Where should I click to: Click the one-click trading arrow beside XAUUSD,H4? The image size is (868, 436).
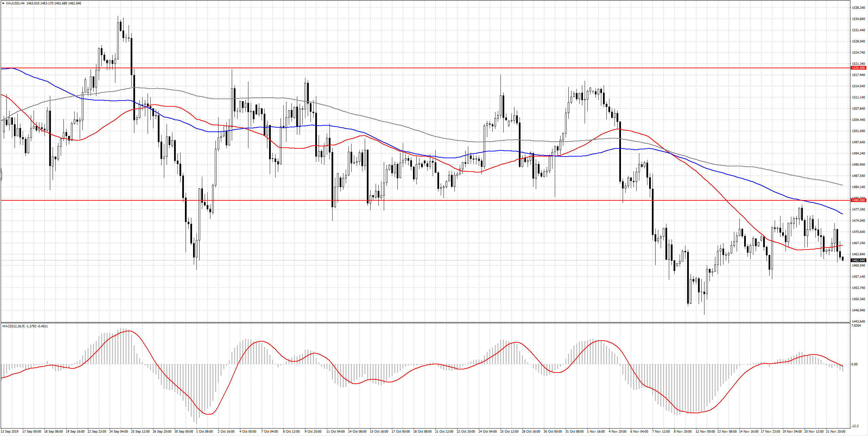3,3
